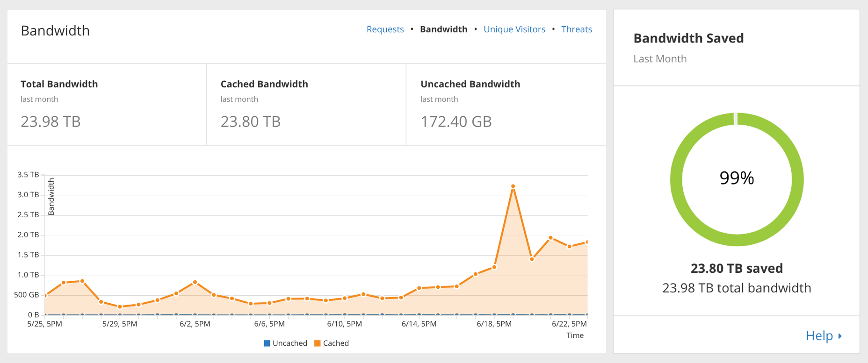Click the Total Bandwidth 23.98 TB stat
This screenshot has height=363, width=868.
pyautogui.click(x=51, y=121)
